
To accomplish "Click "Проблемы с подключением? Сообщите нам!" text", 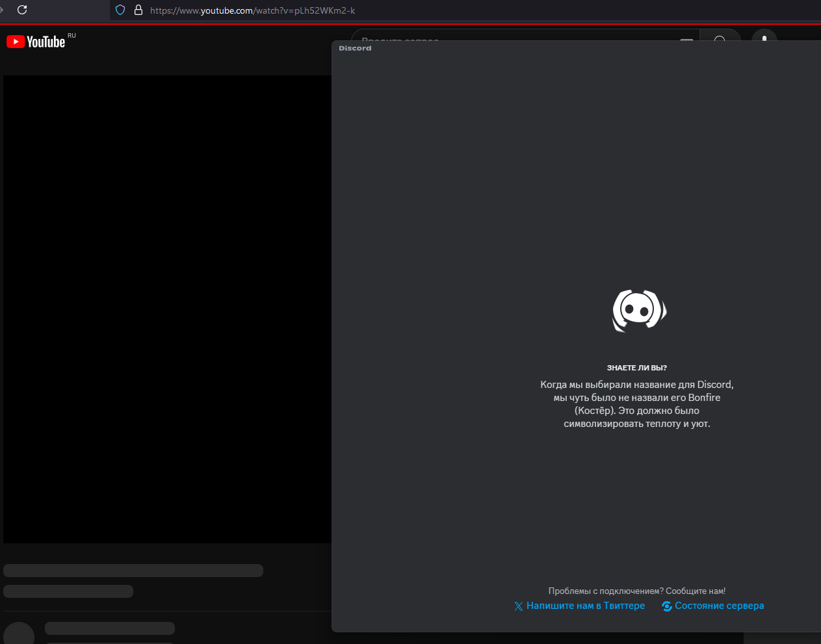I will (x=637, y=591).
